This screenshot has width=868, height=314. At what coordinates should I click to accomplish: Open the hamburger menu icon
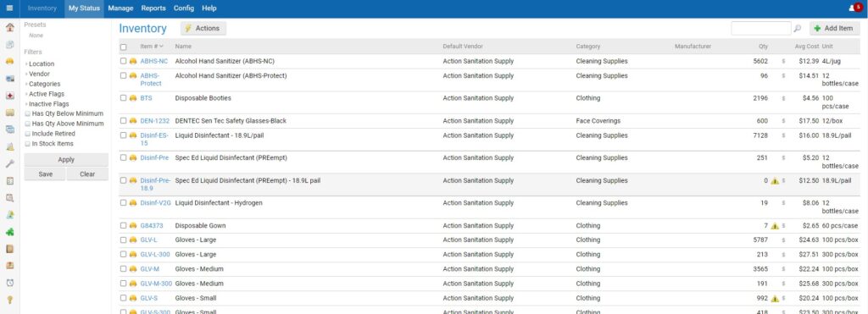pos(9,8)
